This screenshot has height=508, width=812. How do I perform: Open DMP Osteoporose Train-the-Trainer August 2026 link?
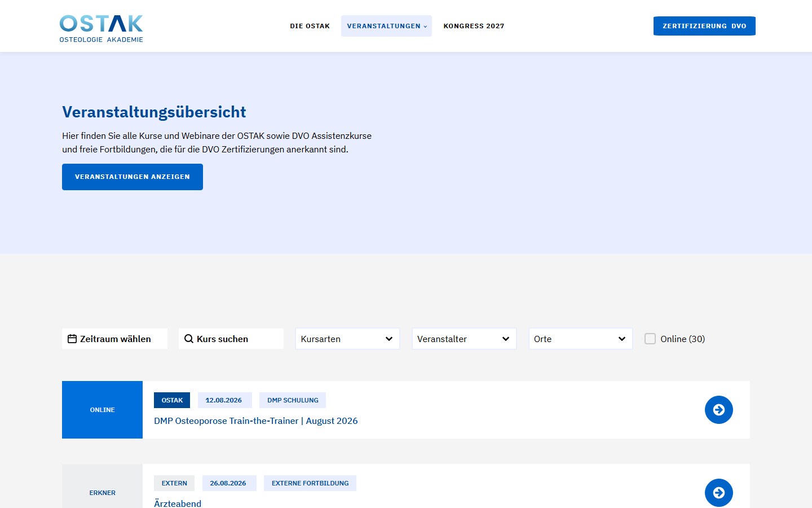tap(256, 421)
